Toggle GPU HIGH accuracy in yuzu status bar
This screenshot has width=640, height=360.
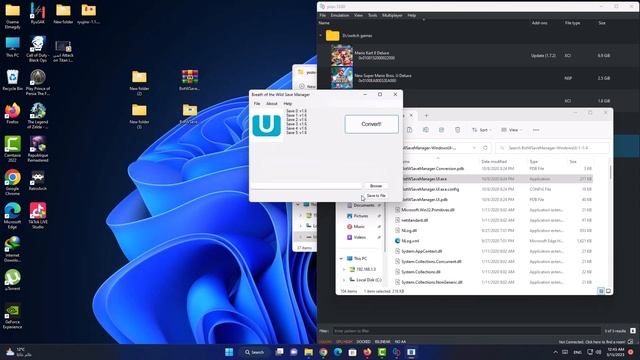(344, 342)
